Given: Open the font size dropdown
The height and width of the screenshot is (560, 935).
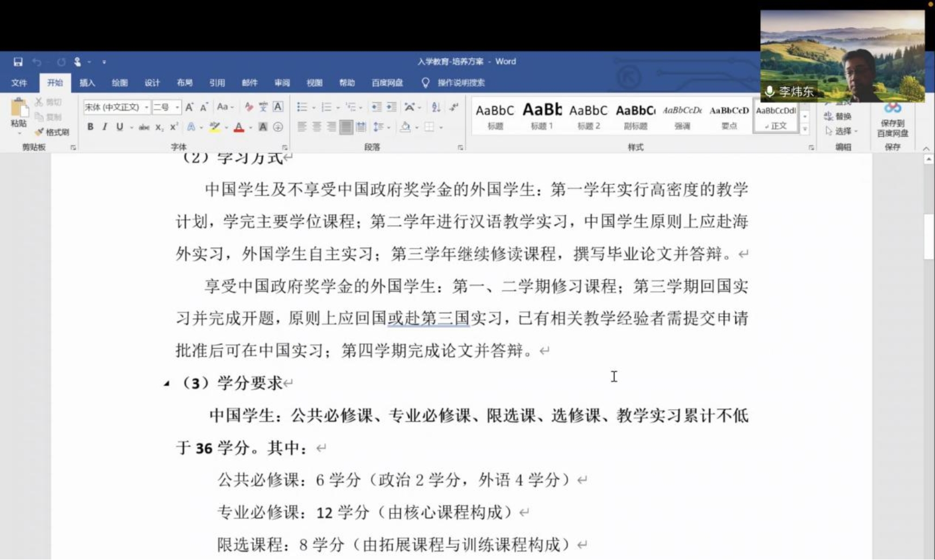Looking at the screenshot, I should coord(177,107).
